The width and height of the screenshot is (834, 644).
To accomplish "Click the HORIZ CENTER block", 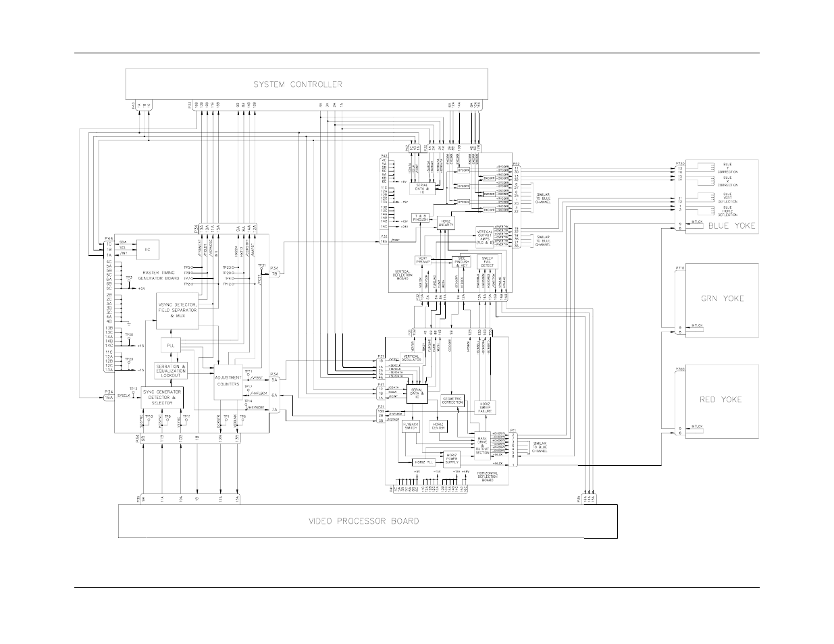I will (438, 426).
